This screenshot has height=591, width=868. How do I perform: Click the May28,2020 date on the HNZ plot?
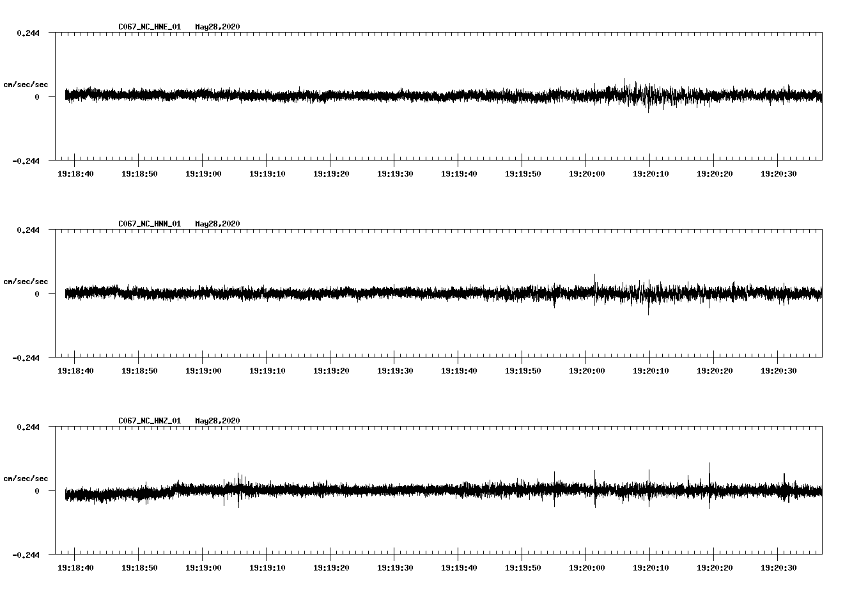coord(217,421)
